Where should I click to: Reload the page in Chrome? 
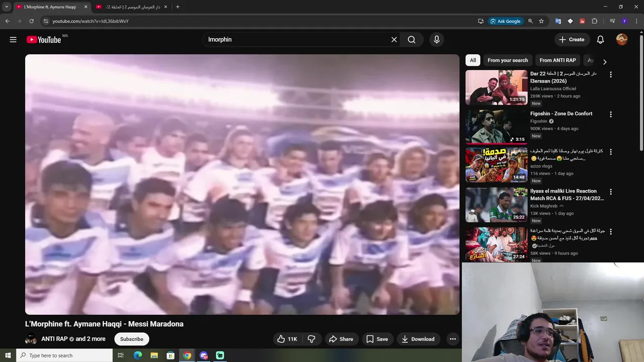(x=31, y=21)
